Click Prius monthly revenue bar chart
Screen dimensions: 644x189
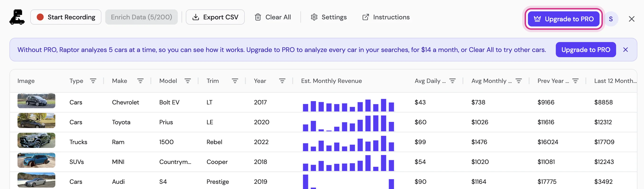[348, 123]
